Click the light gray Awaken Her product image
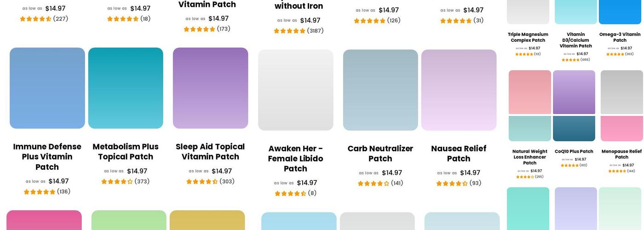 coord(295,90)
